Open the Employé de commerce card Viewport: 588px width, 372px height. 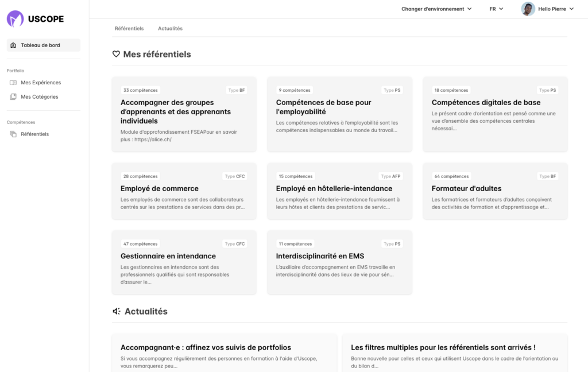tap(184, 191)
